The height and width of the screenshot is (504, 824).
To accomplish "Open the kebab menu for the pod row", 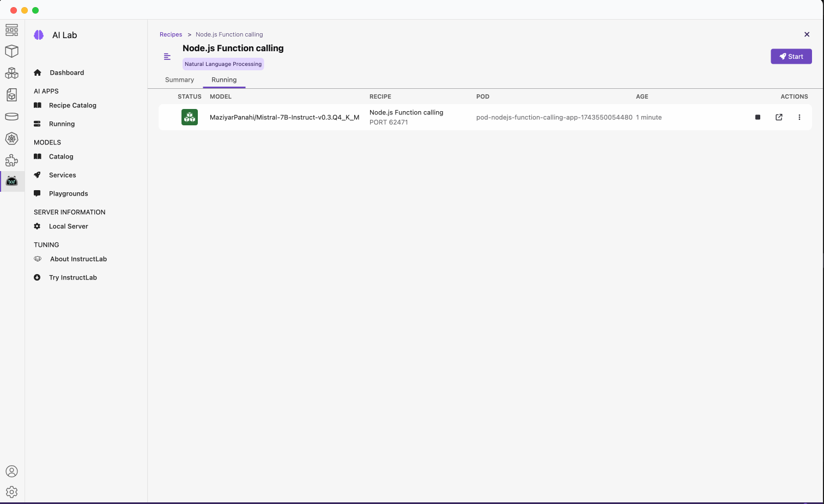I will [799, 117].
